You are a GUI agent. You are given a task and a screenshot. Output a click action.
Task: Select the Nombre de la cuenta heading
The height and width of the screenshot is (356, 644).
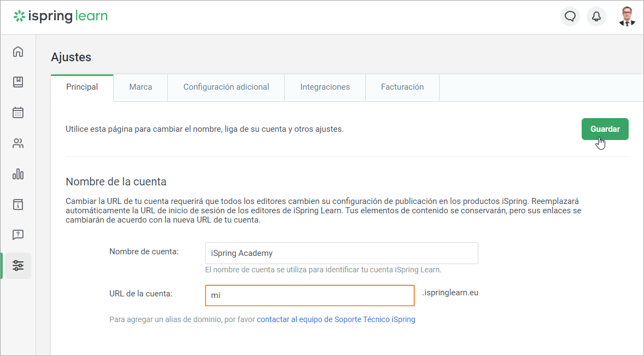tap(116, 182)
